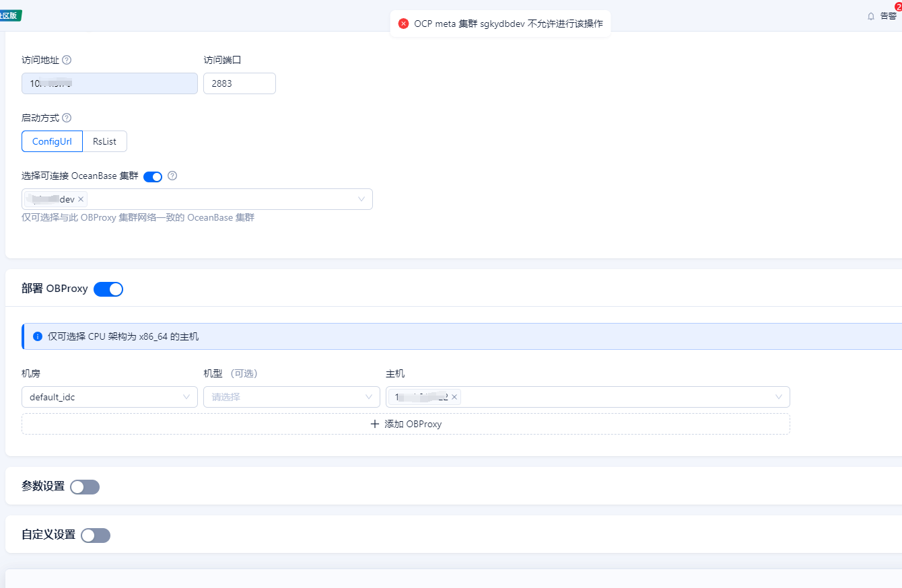Click the 部署 OBProxy section title
Screen dimensions: 902x588
tap(55, 289)
